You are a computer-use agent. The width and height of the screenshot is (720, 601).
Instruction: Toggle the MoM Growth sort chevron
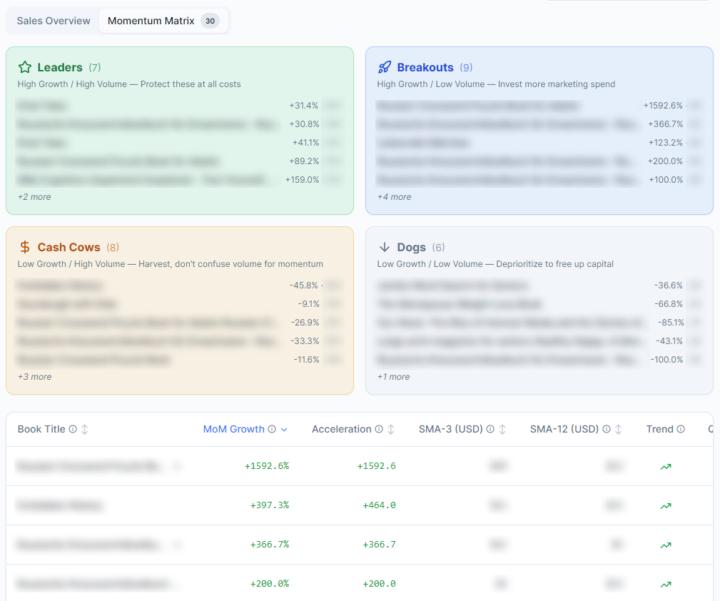point(284,429)
